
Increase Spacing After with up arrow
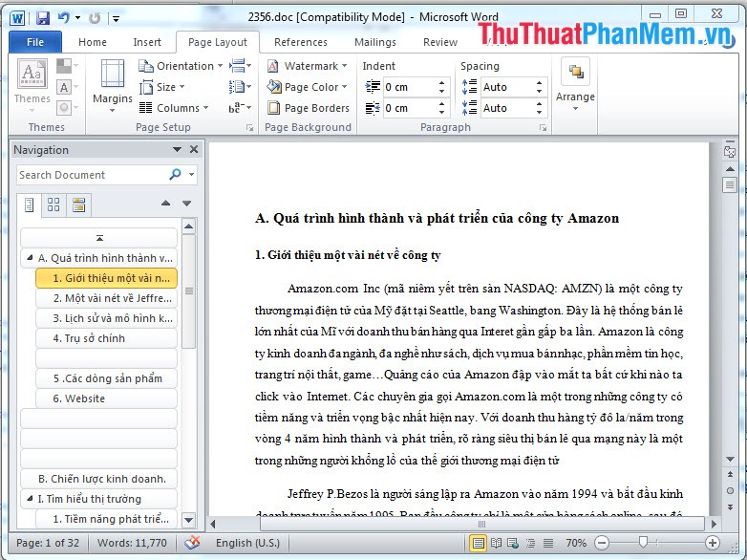[x=540, y=104]
